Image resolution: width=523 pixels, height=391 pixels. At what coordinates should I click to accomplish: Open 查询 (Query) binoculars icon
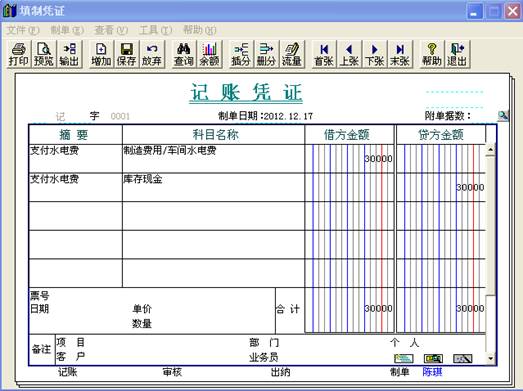(184, 54)
